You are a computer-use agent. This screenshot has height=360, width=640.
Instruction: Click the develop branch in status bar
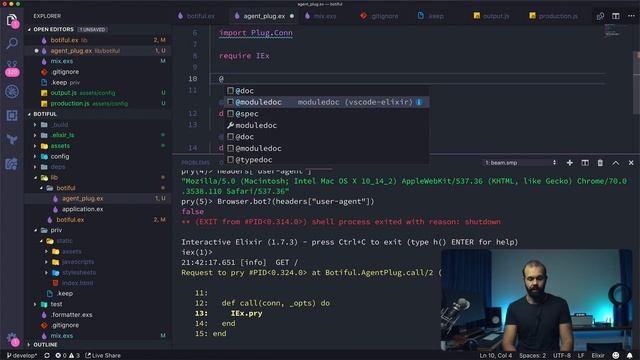tap(22, 356)
